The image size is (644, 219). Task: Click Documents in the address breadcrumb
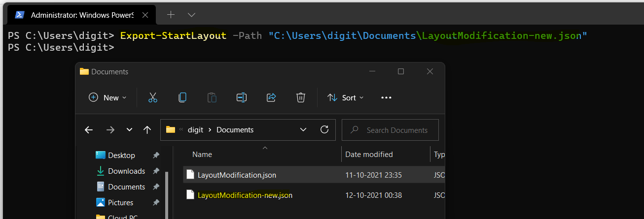click(x=235, y=130)
